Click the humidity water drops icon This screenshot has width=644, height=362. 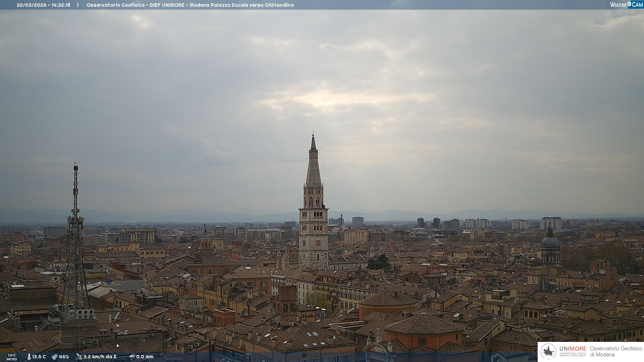coord(54,357)
